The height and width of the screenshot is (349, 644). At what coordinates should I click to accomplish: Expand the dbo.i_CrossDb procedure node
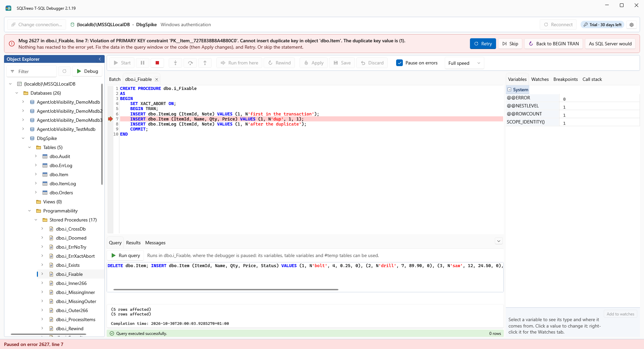[42, 229]
